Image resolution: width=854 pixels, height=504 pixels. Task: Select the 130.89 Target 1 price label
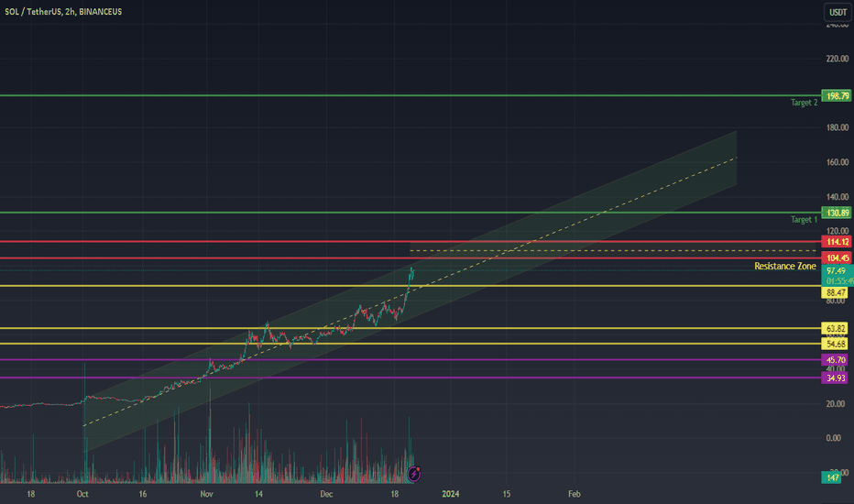pos(837,213)
